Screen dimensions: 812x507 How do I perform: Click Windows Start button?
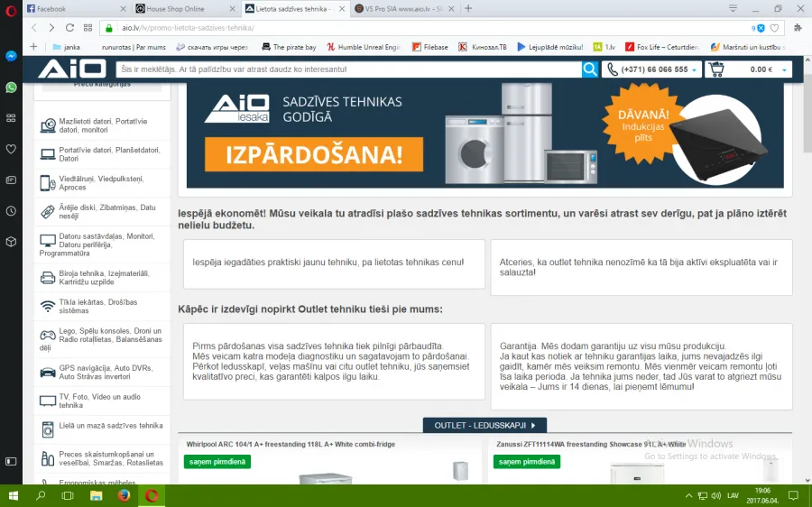(13, 495)
